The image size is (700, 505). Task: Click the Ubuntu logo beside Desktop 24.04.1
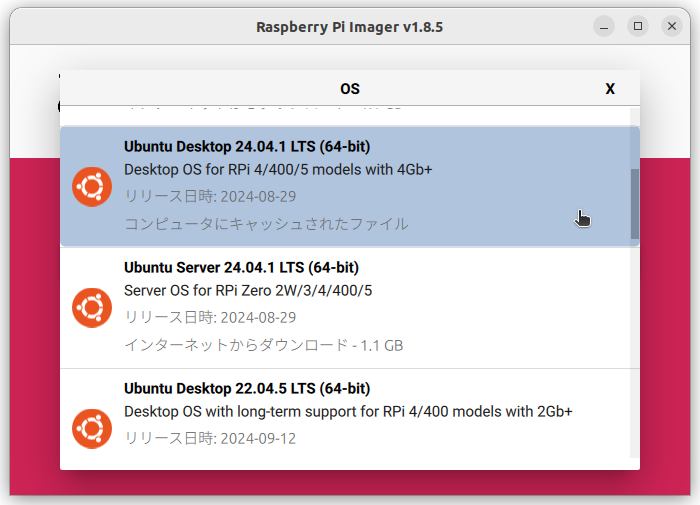[x=92, y=187]
